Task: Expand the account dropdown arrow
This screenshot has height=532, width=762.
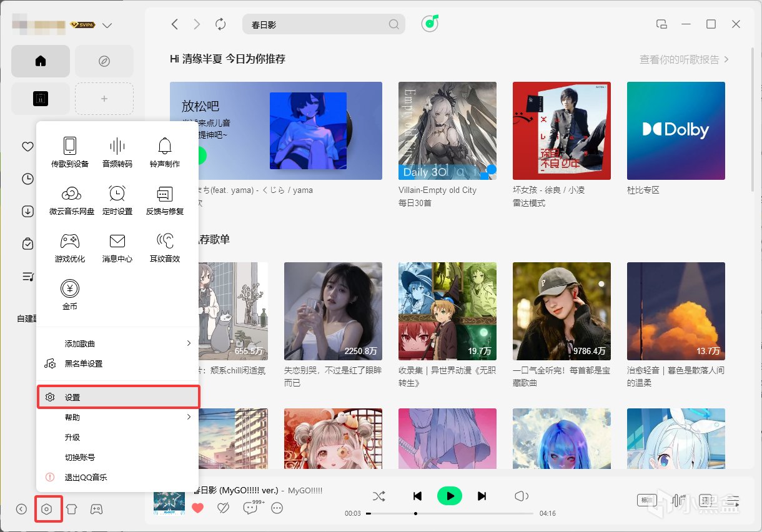Action: tap(107, 26)
